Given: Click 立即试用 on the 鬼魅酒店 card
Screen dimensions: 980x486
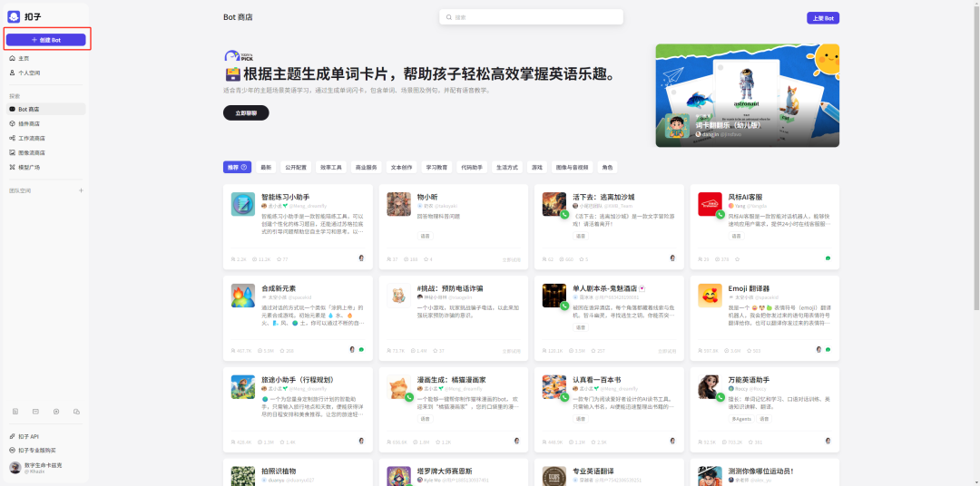Looking at the screenshot, I should [667, 350].
